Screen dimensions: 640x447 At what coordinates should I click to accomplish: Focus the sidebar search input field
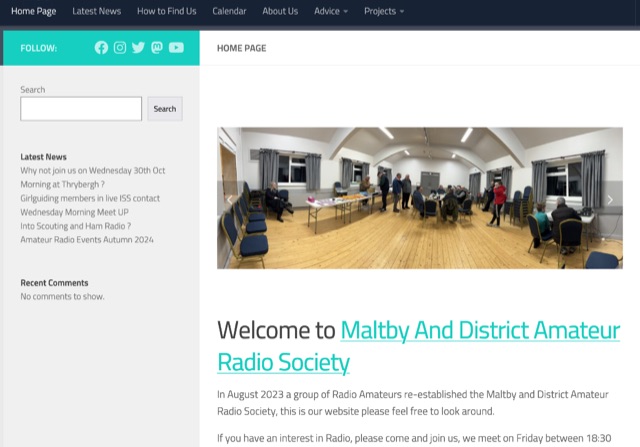(81, 109)
